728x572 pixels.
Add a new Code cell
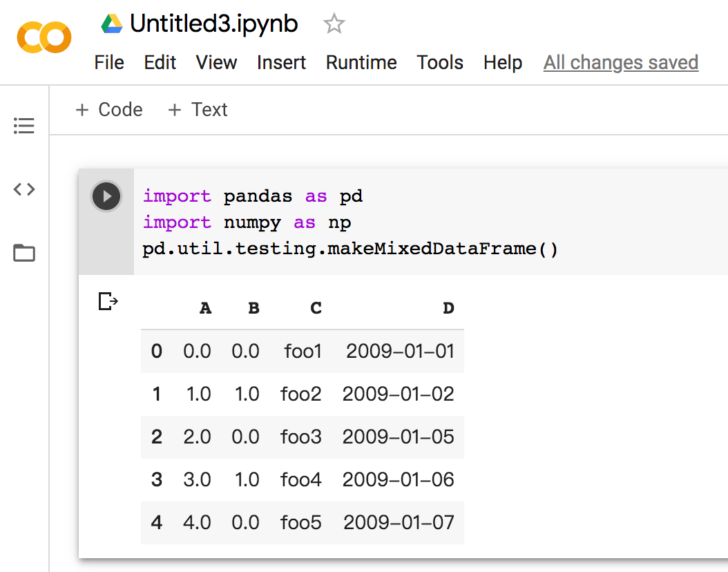click(109, 110)
